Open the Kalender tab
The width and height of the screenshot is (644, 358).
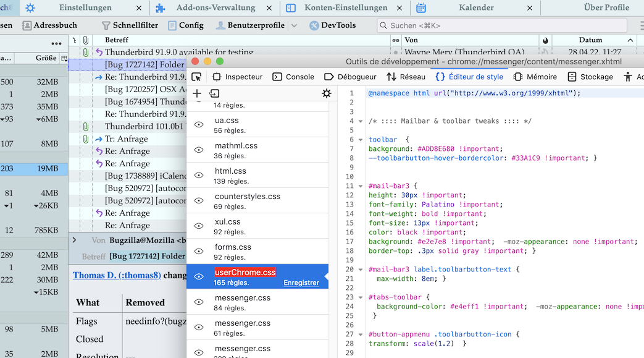pyautogui.click(x=475, y=8)
